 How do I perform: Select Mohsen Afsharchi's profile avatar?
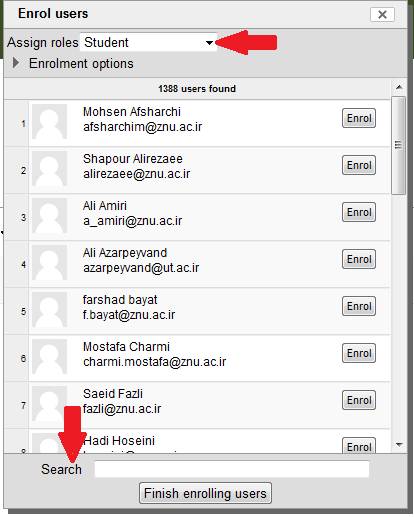[49, 121]
